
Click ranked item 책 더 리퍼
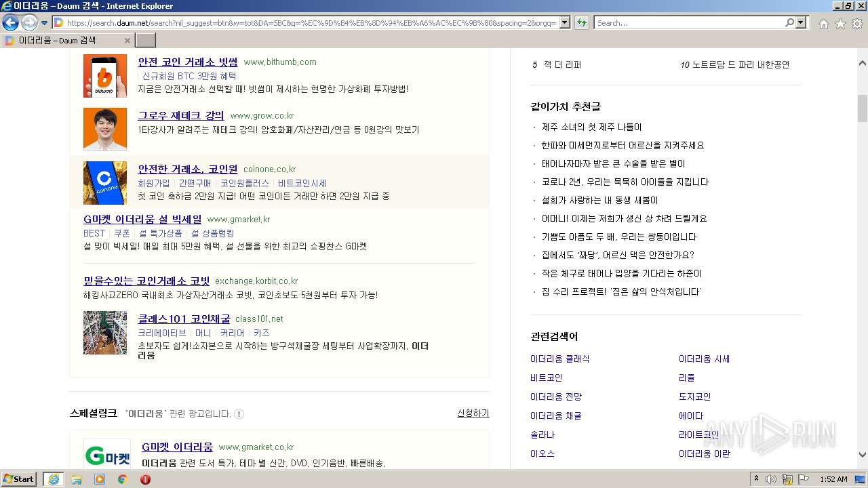(x=562, y=64)
